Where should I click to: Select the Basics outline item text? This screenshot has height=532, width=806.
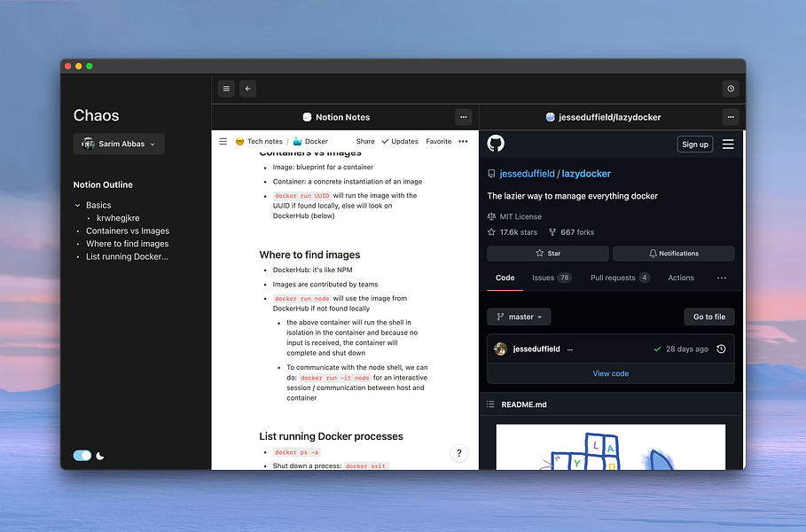pyautogui.click(x=98, y=205)
